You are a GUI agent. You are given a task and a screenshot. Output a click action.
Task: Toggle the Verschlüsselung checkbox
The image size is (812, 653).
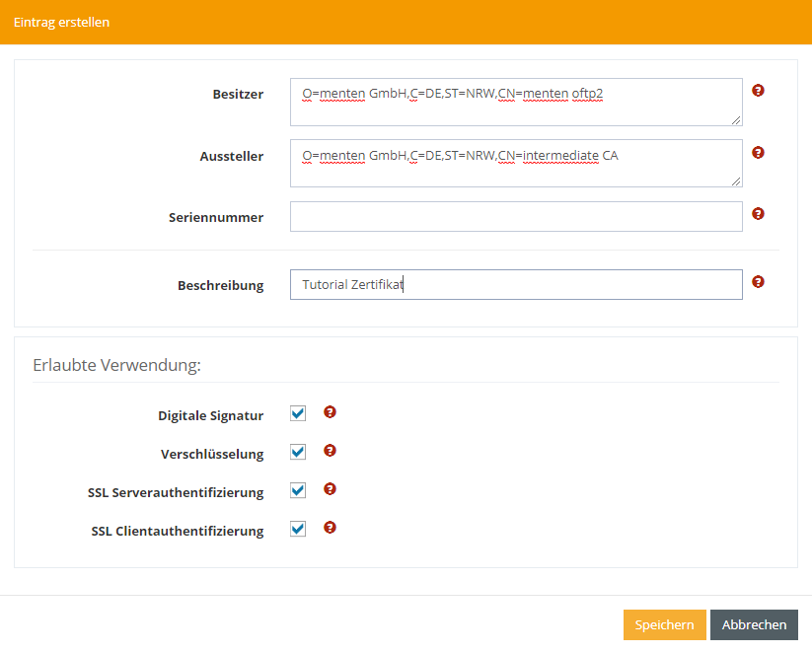click(x=298, y=452)
